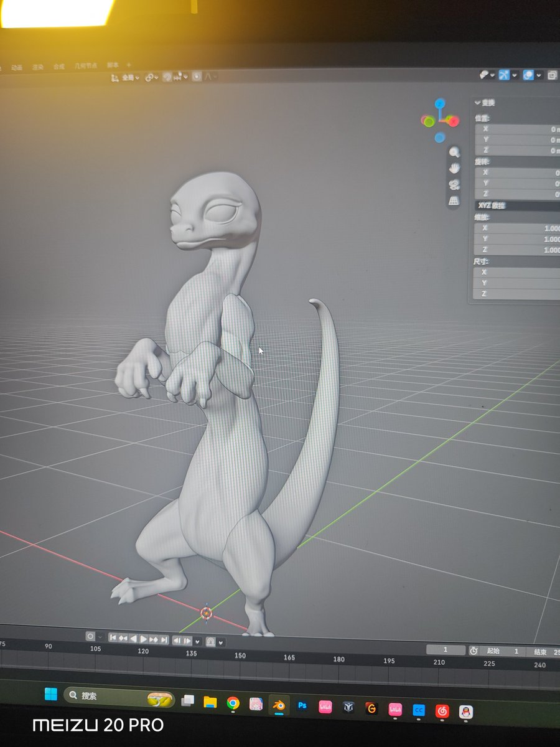
Task: Click frame 150 on timeline ruler
Action: coord(240,655)
